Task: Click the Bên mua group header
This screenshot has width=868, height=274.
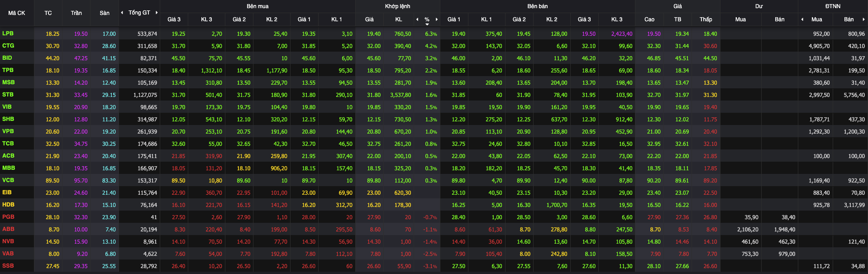Action: (258, 6)
